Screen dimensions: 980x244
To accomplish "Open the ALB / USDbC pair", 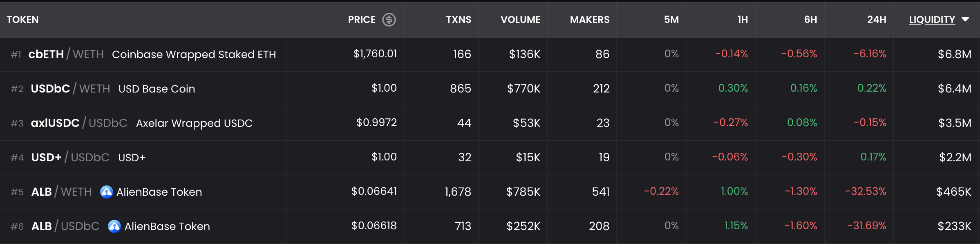I will (x=65, y=226).
